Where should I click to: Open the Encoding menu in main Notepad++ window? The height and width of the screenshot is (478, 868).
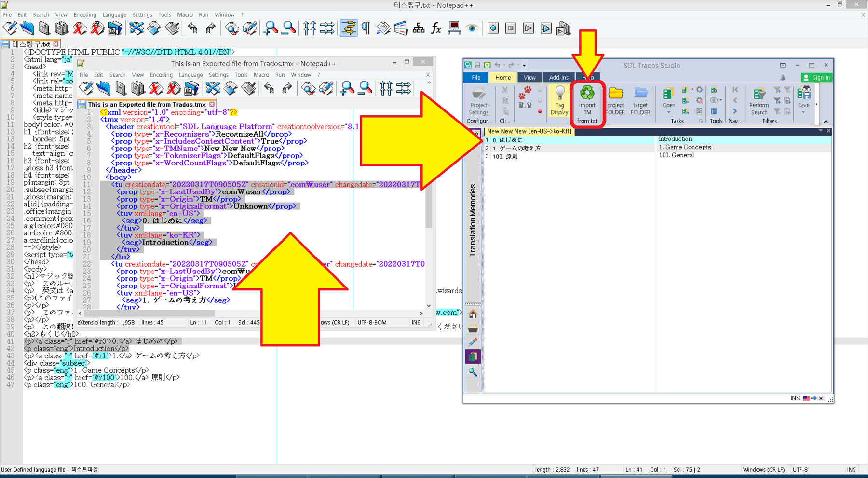tap(84, 15)
